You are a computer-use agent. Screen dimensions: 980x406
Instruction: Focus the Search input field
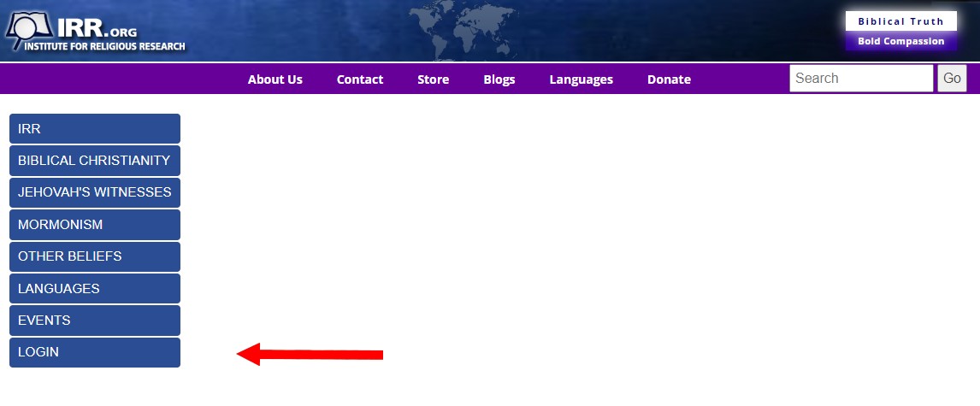click(861, 78)
